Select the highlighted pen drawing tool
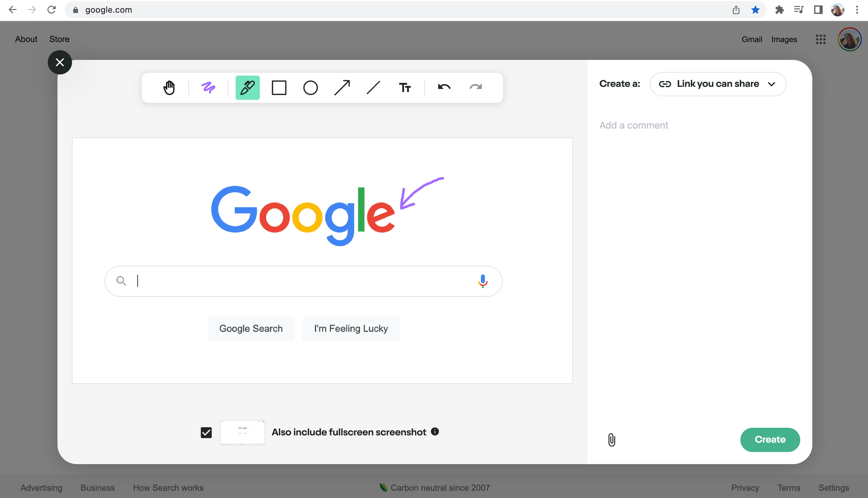Viewport: 868px width, 498px height. (x=247, y=88)
